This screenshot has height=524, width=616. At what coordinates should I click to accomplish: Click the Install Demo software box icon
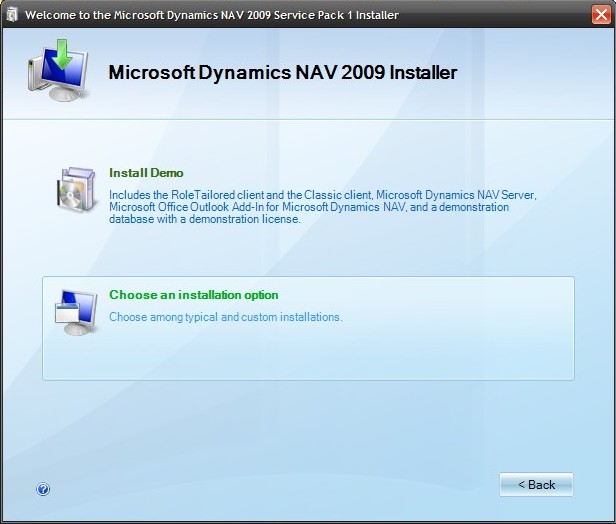coord(77,189)
